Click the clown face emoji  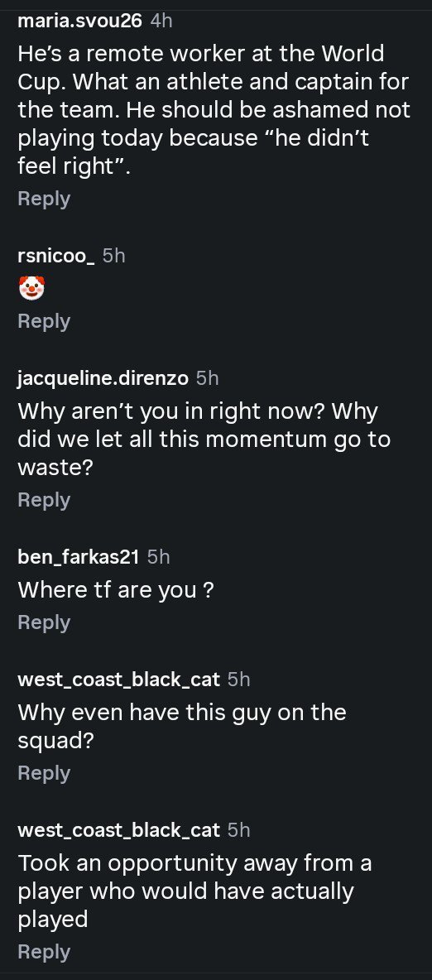coord(31,289)
